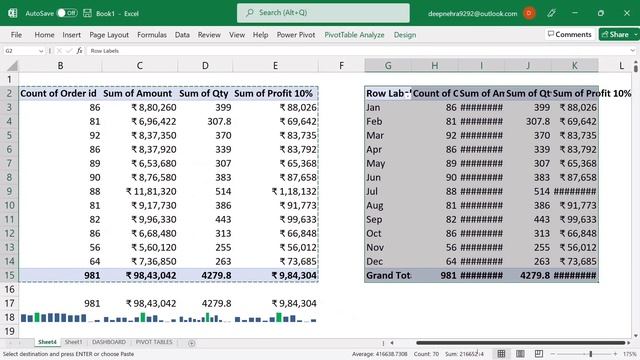The width and height of the screenshot is (640, 360).
Task: Click the horizontal scrollbar
Action: click(x=521, y=343)
